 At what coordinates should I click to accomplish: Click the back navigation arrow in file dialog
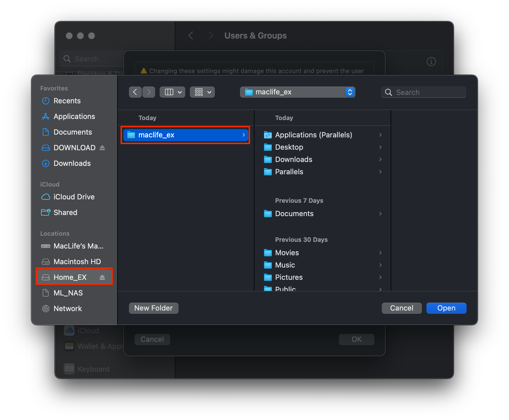click(135, 92)
